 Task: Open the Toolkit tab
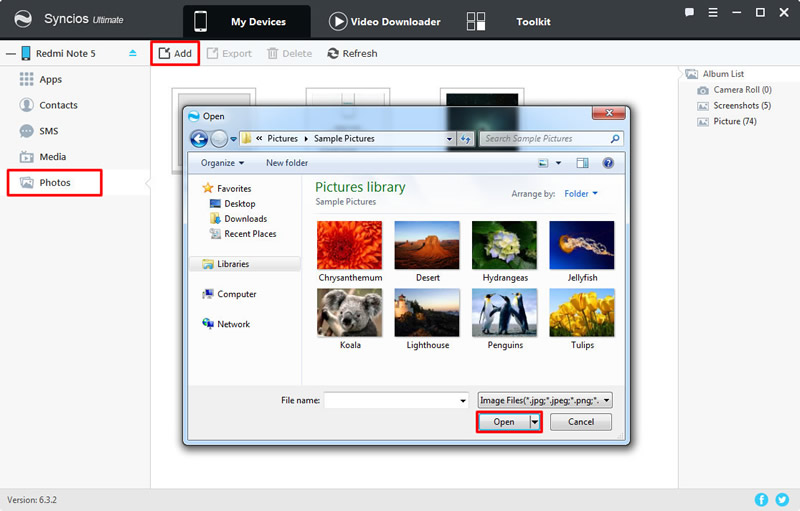[509, 21]
